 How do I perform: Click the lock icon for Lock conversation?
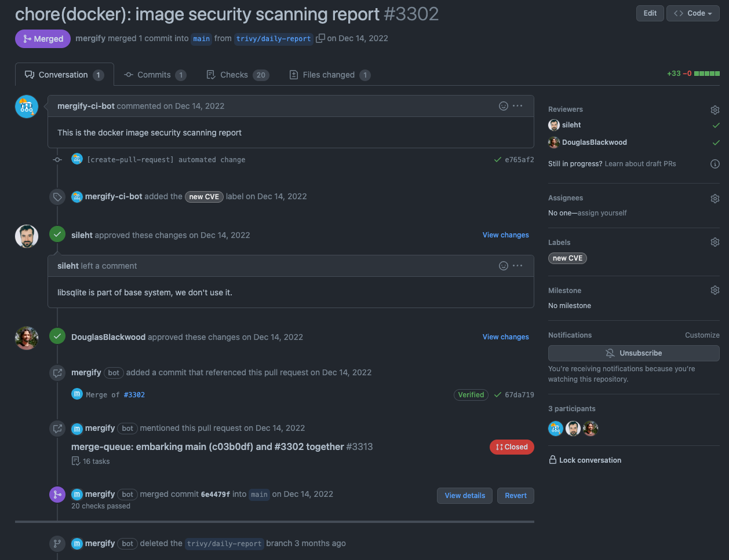(x=553, y=460)
